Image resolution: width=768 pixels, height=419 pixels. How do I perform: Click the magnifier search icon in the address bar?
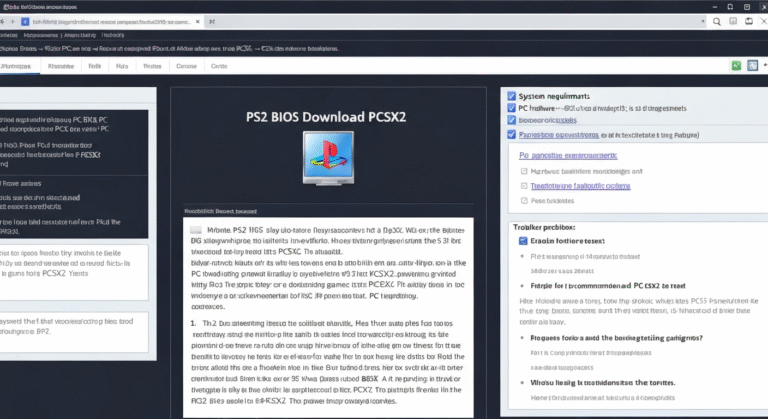point(717,22)
